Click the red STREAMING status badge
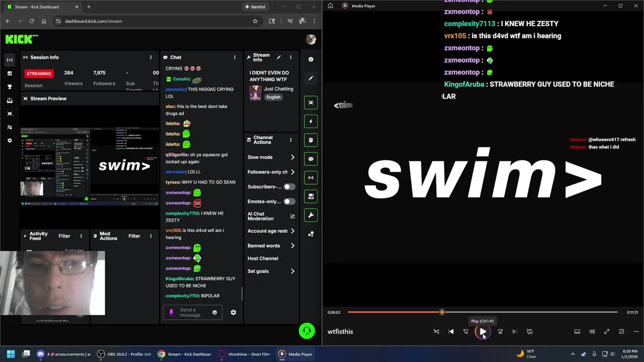The height and width of the screenshot is (362, 644). (x=39, y=73)
